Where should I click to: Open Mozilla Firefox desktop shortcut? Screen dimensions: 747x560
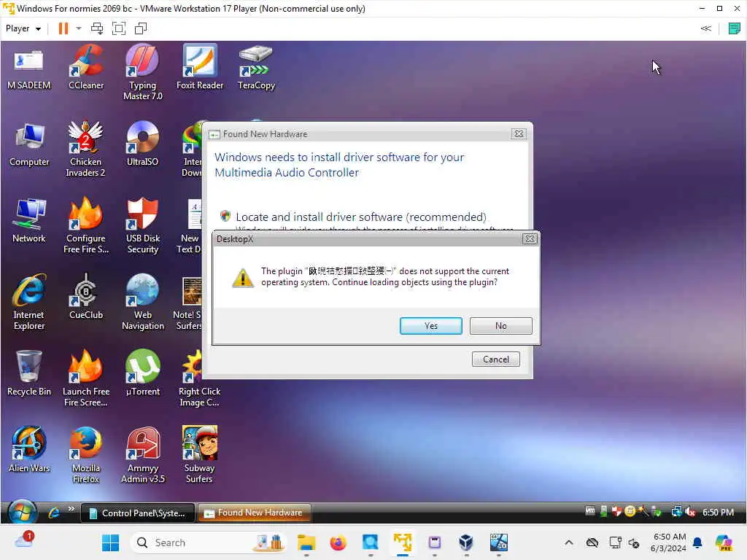click(x=86, y=455)
